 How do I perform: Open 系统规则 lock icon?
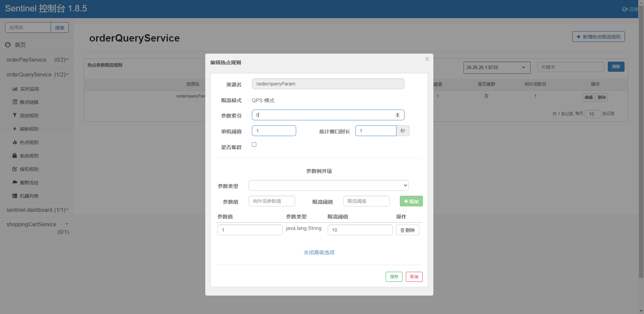point(15,155)
